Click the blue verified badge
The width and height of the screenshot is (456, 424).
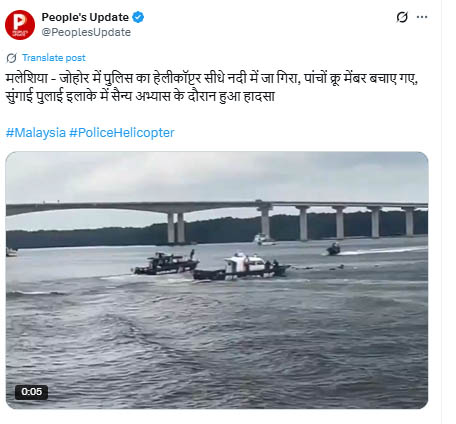point(138,17)
